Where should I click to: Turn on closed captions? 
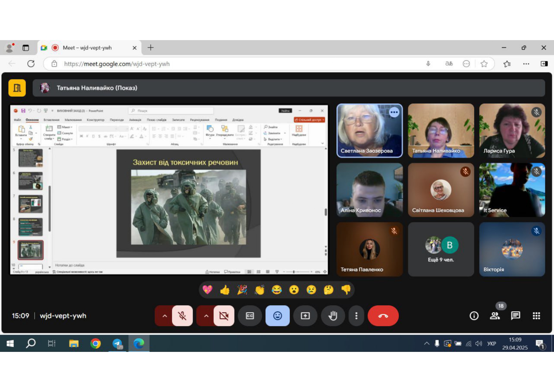[250, 316]
